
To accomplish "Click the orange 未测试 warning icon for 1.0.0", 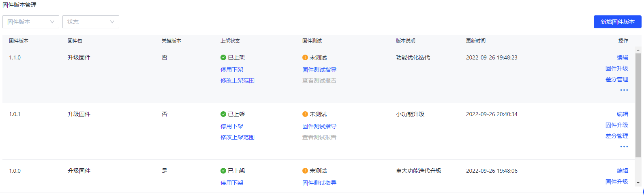I will coord(305,171).
